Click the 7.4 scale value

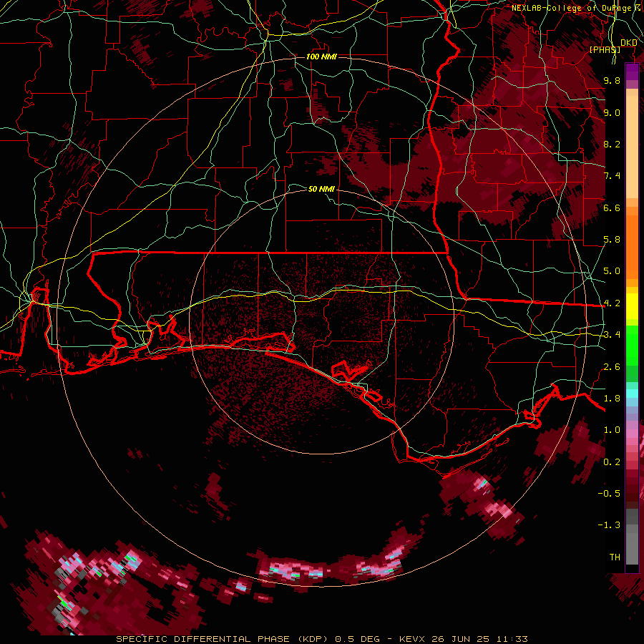[612, 176]
